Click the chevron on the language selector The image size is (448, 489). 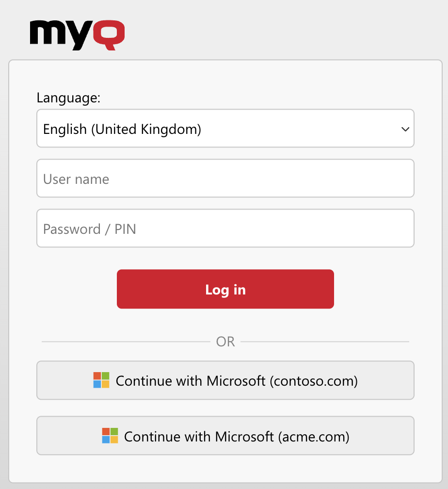tap(405, 129)
